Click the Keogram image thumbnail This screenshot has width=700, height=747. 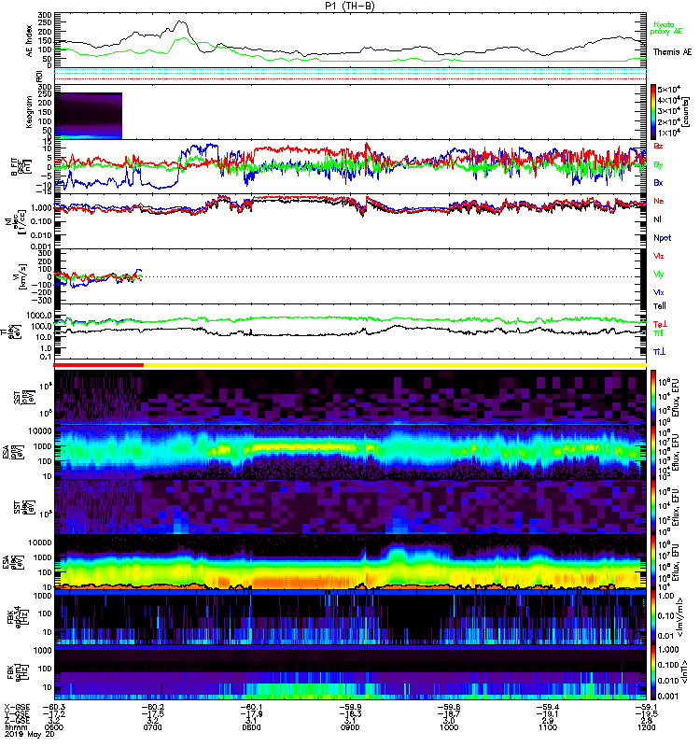(89, 116)
